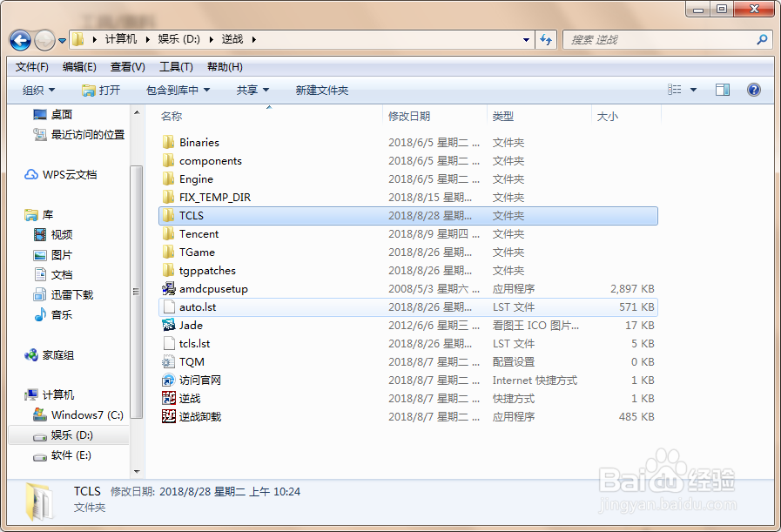Viewport: 781px width, 532px height.
Task: Sort by the 名称 column header
Action: click(x=172, y=117)
